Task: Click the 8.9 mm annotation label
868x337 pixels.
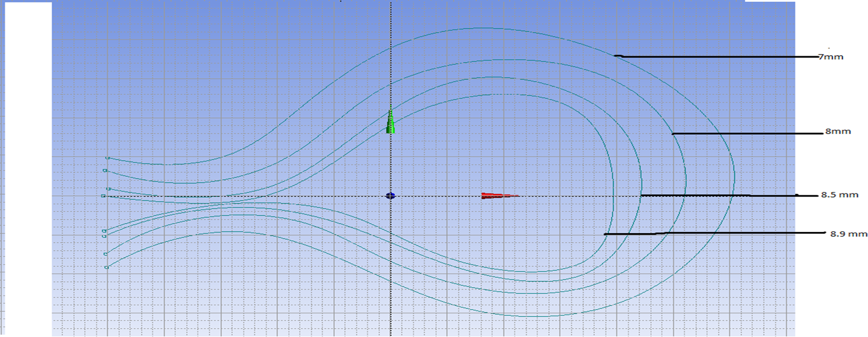Action: pyautogui.click(x=848, y=234)
